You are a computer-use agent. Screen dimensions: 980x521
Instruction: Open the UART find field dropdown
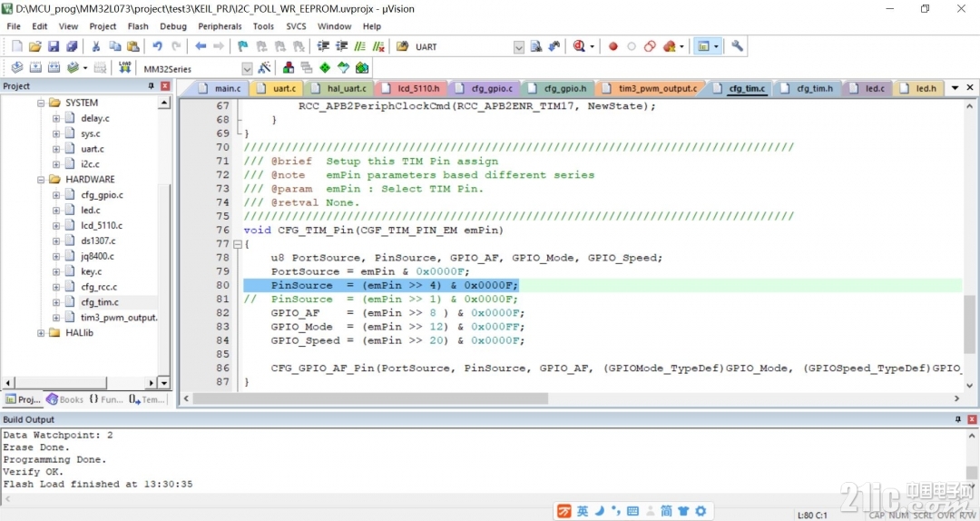(x=519, y=47)
